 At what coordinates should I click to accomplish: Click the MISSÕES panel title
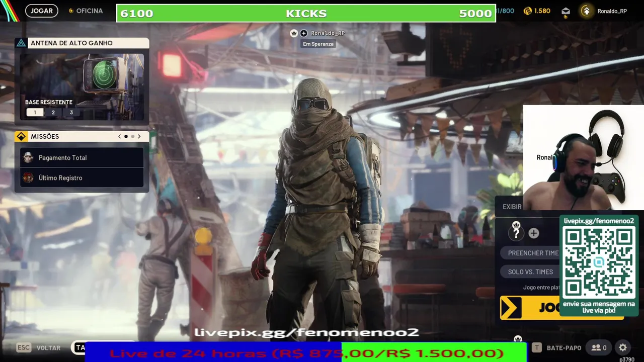pyautogui.click(x=45, y=136)
